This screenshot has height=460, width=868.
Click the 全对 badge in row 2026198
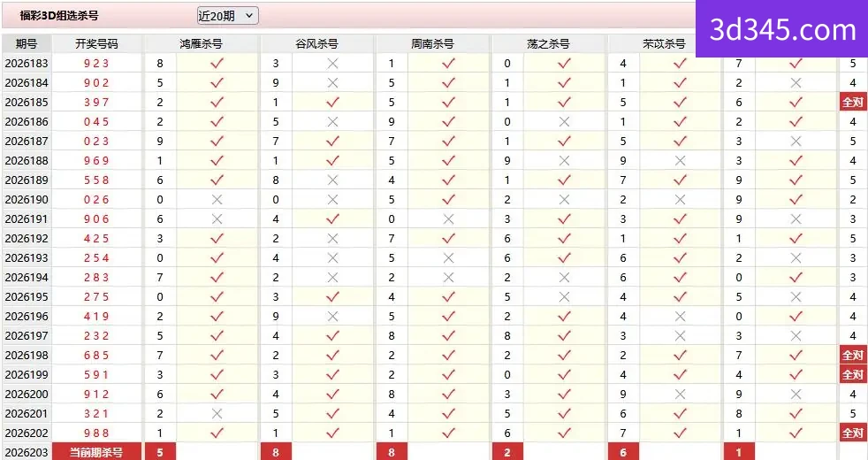[852, 356]
